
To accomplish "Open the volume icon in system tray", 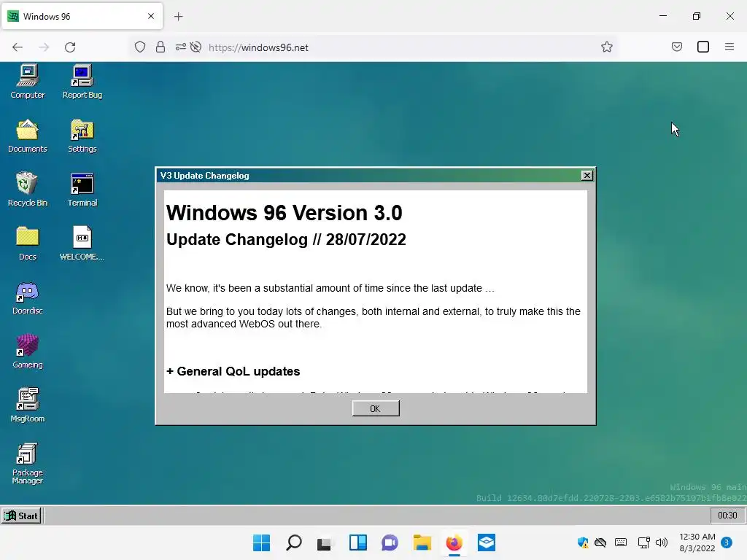I will pyautogui.click(x=661, y=542).
